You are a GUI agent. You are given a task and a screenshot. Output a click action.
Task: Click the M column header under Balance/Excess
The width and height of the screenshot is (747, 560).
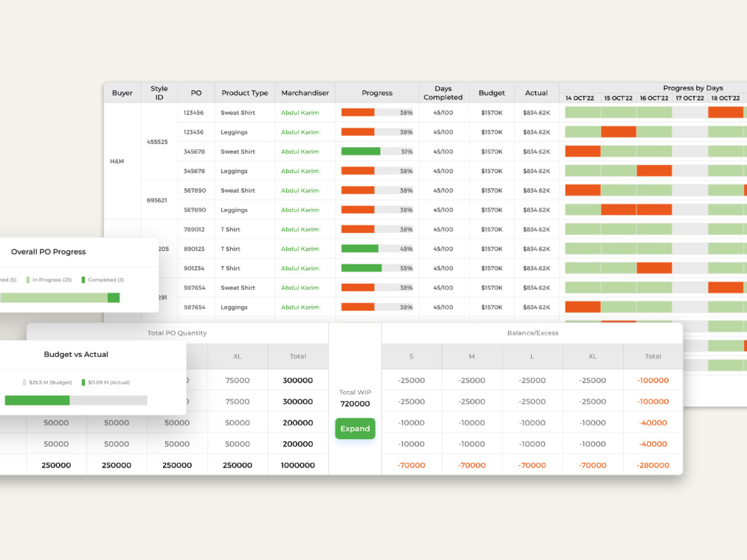471,356
